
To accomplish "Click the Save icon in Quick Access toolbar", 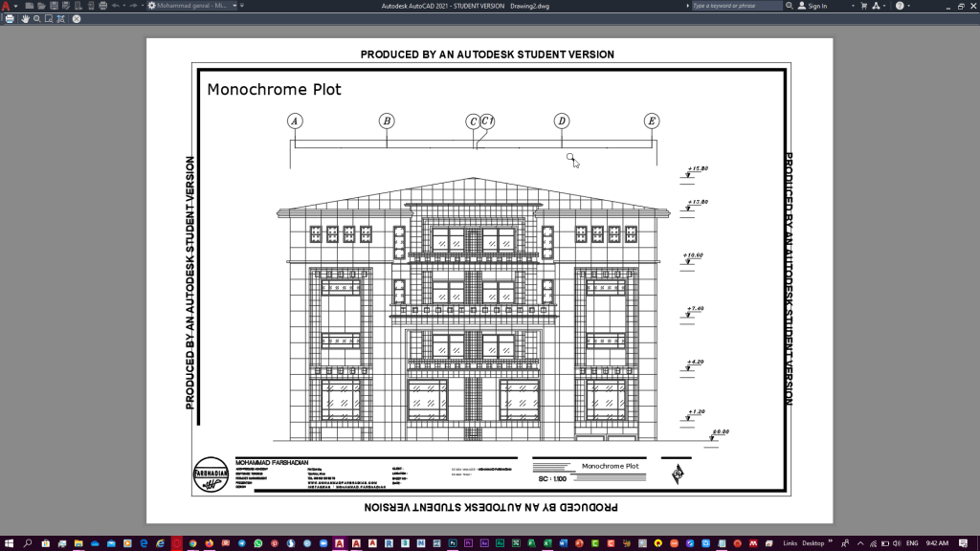I will coord(54,6).
